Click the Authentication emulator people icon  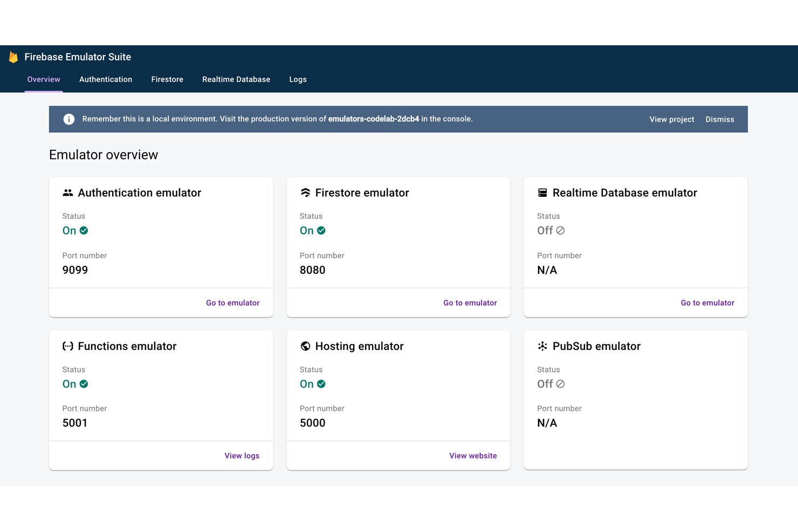point(68,192)
